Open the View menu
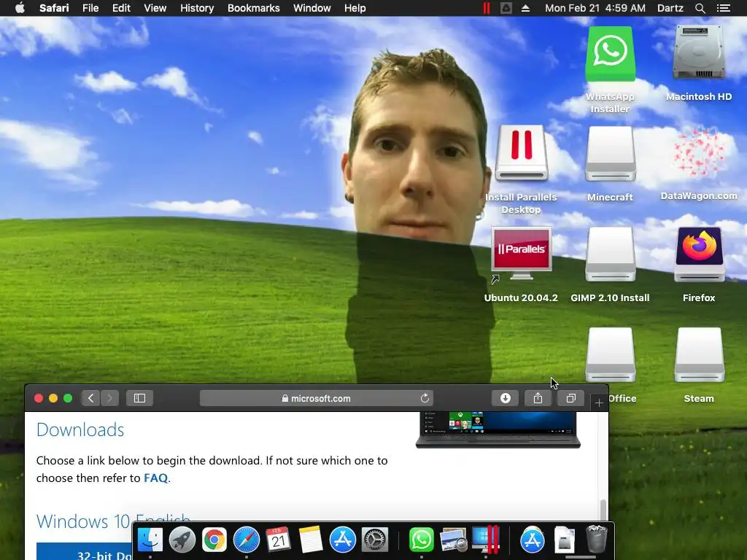Image resolution: width=747 pixels, height=560 pixels. pos(155,8)
